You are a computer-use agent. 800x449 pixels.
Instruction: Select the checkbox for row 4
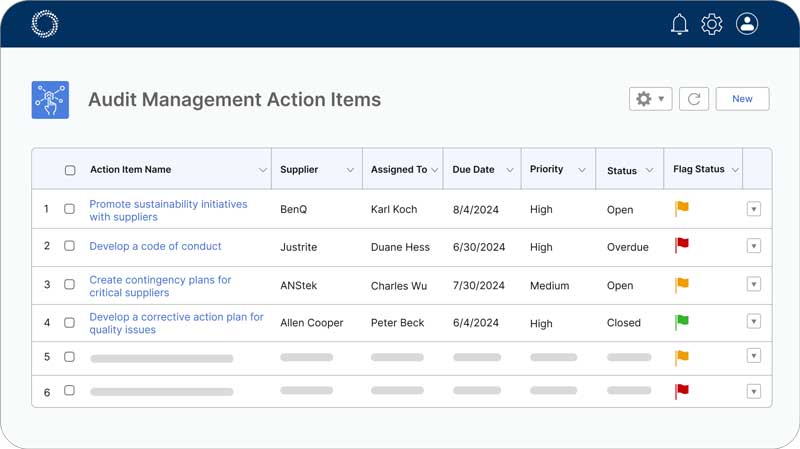click(x=70, y=323)
